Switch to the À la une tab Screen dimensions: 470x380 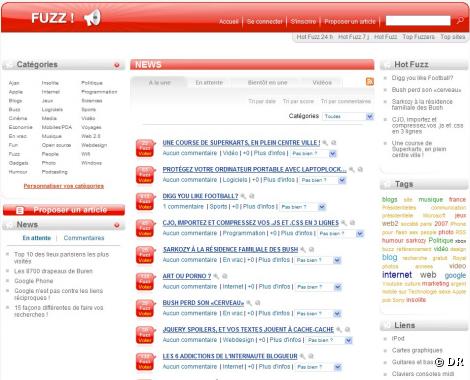pyautogui.click(x=159, y=83)
